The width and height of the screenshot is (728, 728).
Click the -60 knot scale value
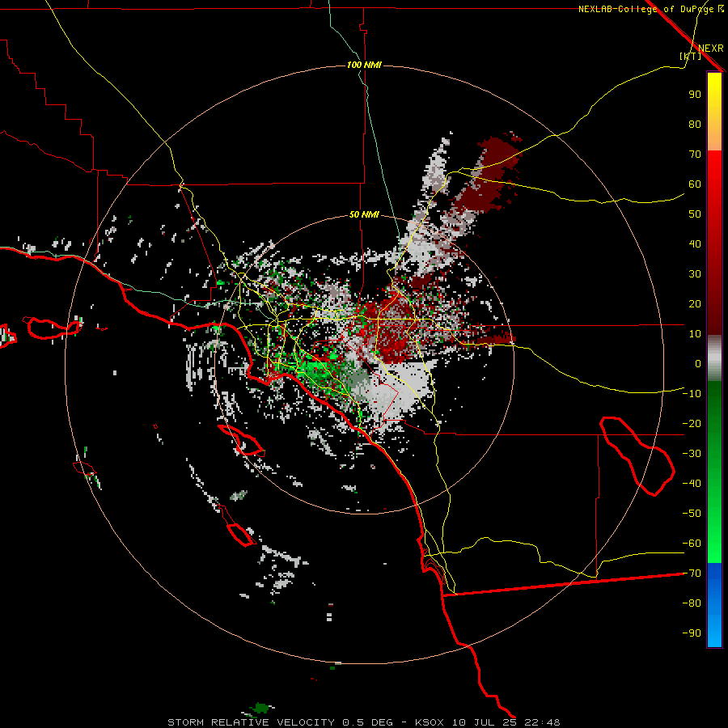692,544
